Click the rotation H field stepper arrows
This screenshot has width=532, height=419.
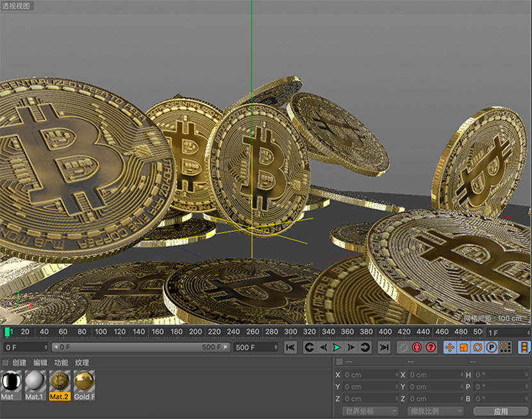(x=527, y=375)
